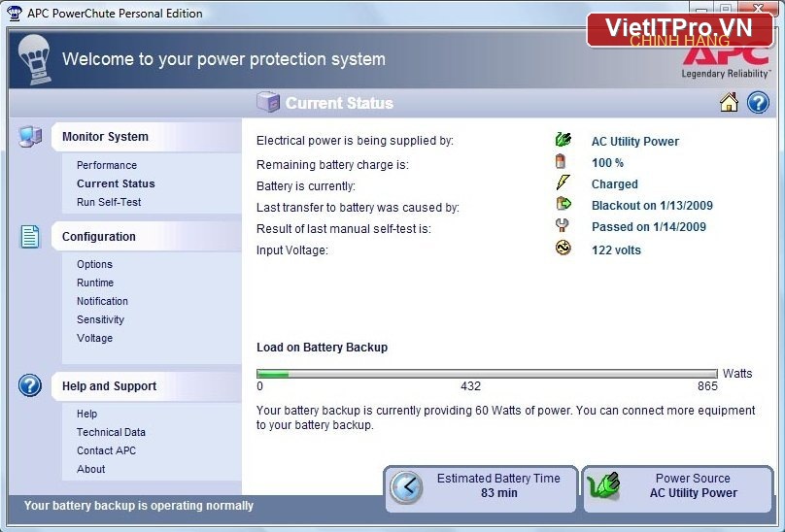Click the clock icon in Estimated Battery Time
The width and height of the screenshot is (785, 532).
click(x=406, y=486)
